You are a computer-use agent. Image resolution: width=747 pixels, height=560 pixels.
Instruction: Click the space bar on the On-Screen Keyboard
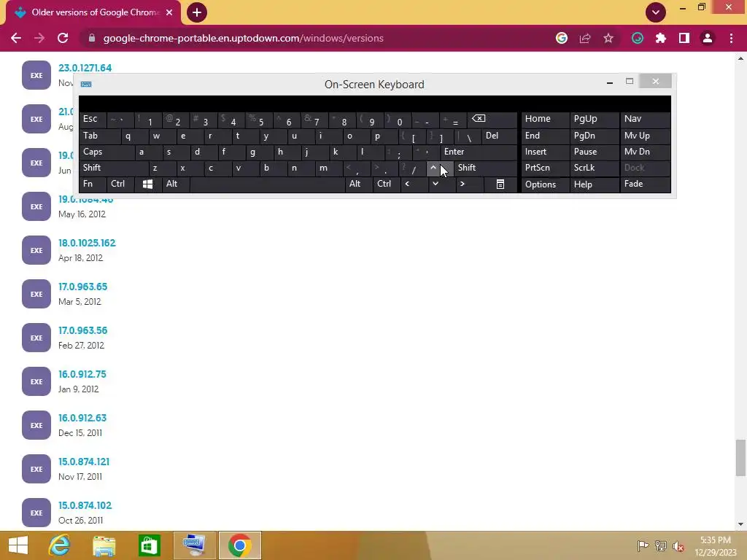pyautogui.click(x=267, y=184)
